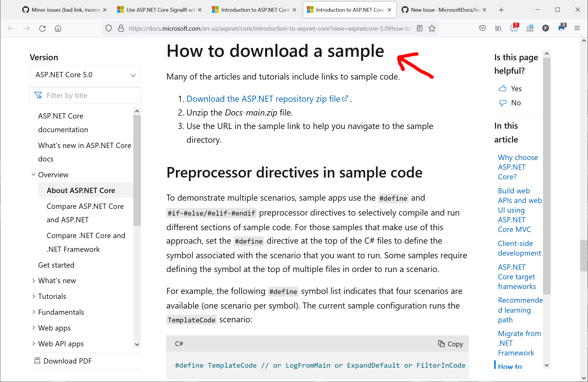Open tracking protection shield info
Screen dimensions: 588x382
109,28
